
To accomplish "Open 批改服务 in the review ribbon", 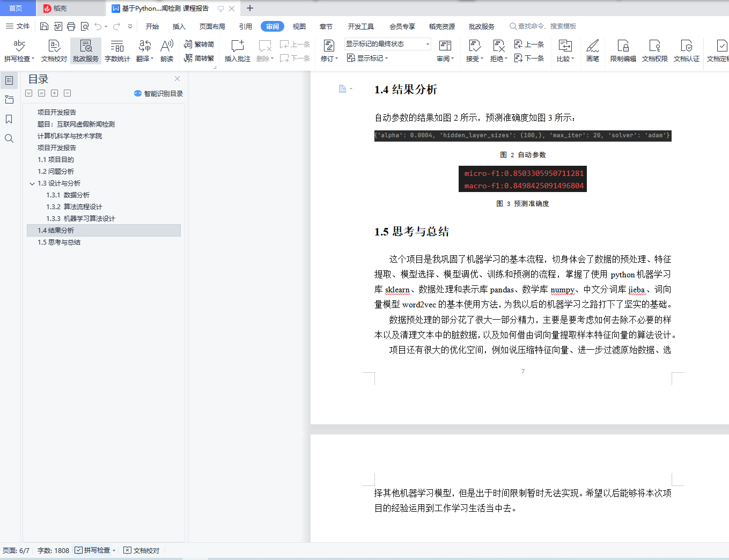I will pos(86,51).
